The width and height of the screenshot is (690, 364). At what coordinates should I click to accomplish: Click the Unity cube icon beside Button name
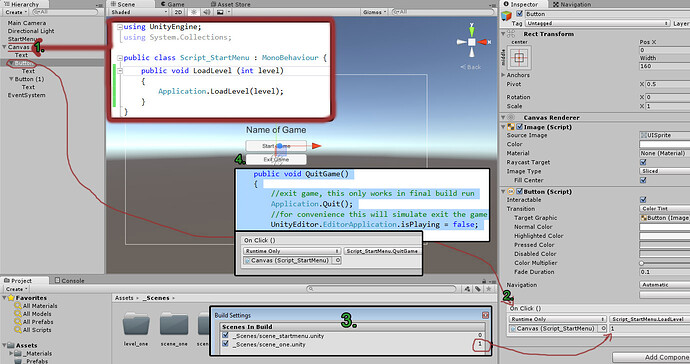506,15
